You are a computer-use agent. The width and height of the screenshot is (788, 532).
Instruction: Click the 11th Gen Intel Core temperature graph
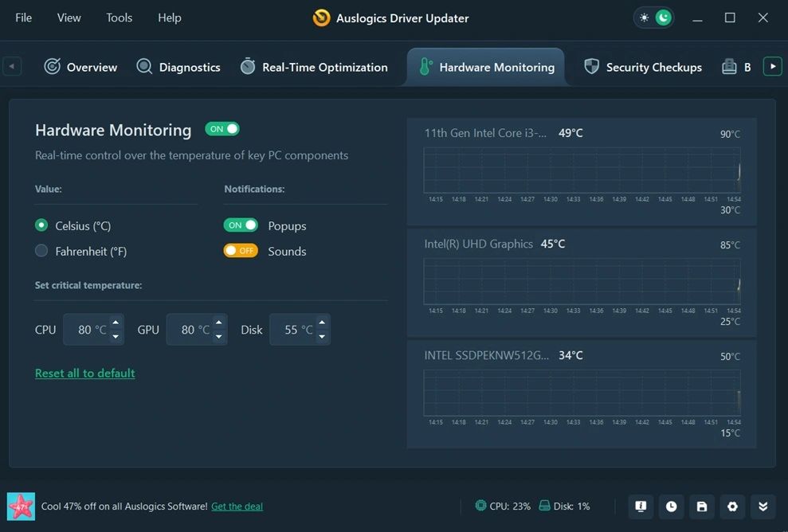[x=582, y=170]
